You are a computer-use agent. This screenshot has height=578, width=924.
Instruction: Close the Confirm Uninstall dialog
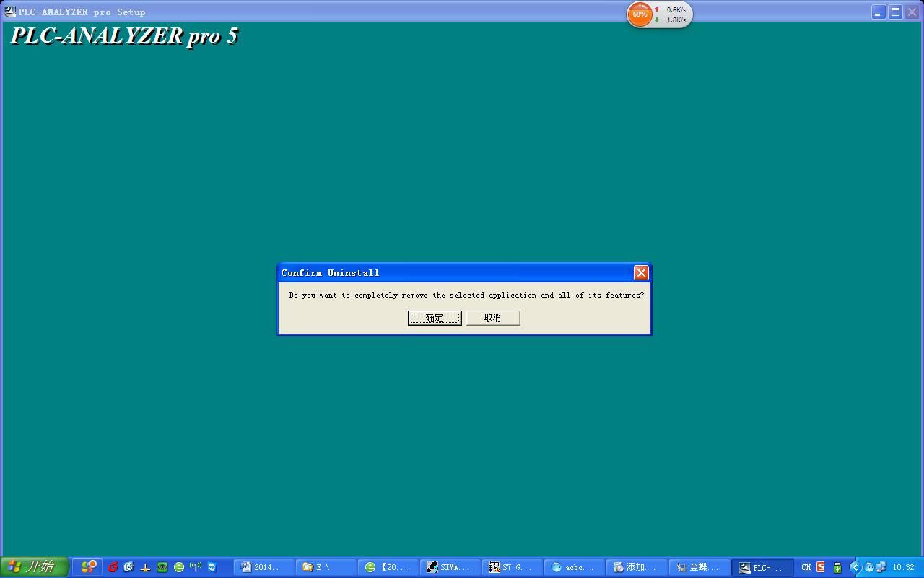[x=641, y=272]
